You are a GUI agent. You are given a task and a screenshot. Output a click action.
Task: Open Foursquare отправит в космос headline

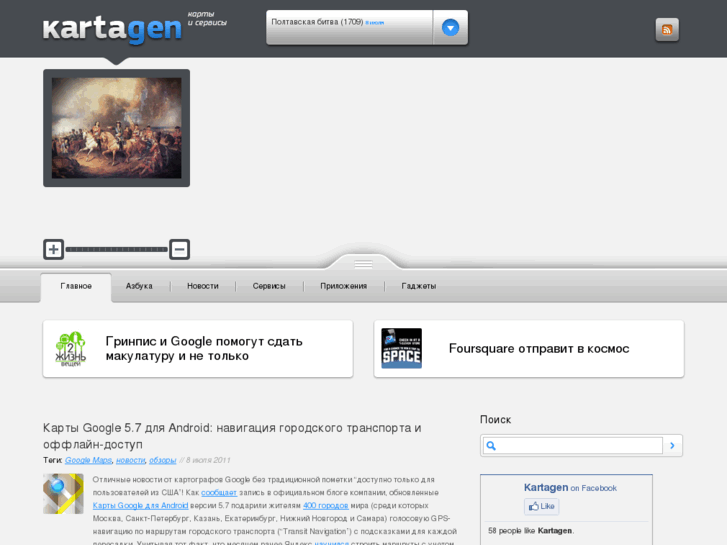pos(539,349)
